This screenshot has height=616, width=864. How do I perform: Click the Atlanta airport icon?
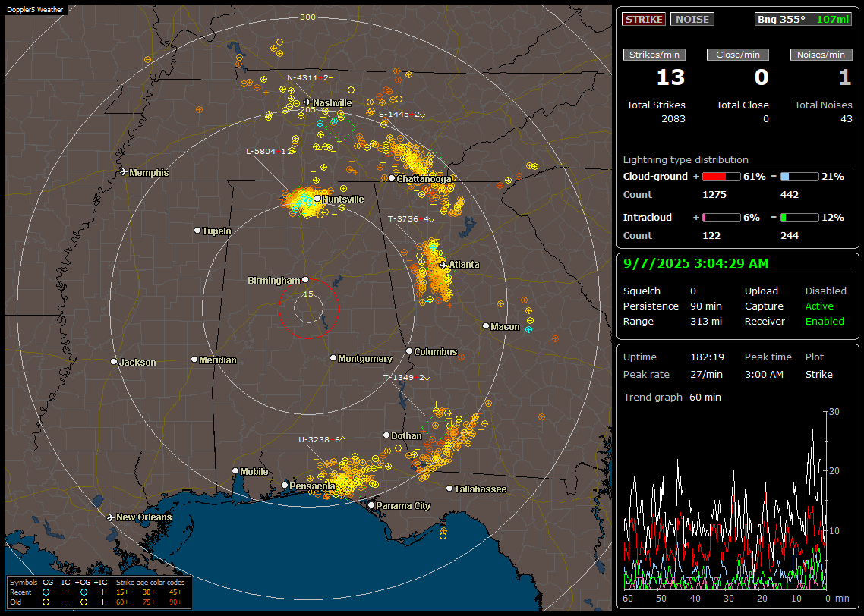pyautogui.click(x=443, y=265)
